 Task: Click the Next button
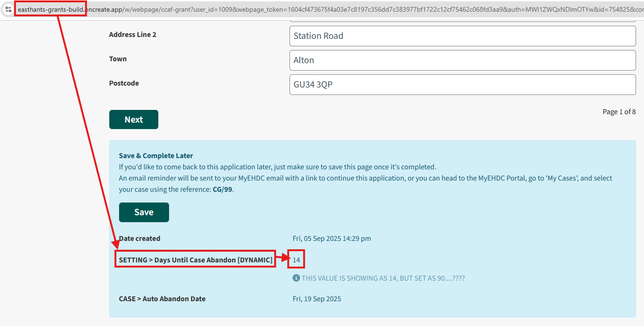pos(134,120)
